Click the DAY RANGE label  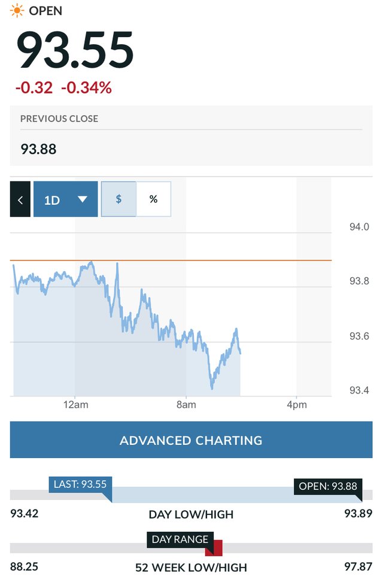pyautogui.click(x=180, y=539)
